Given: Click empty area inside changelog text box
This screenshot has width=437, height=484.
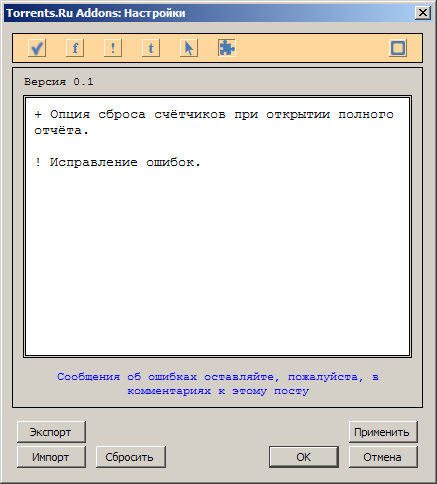Looking at the screenshot, I should point(217,260).
